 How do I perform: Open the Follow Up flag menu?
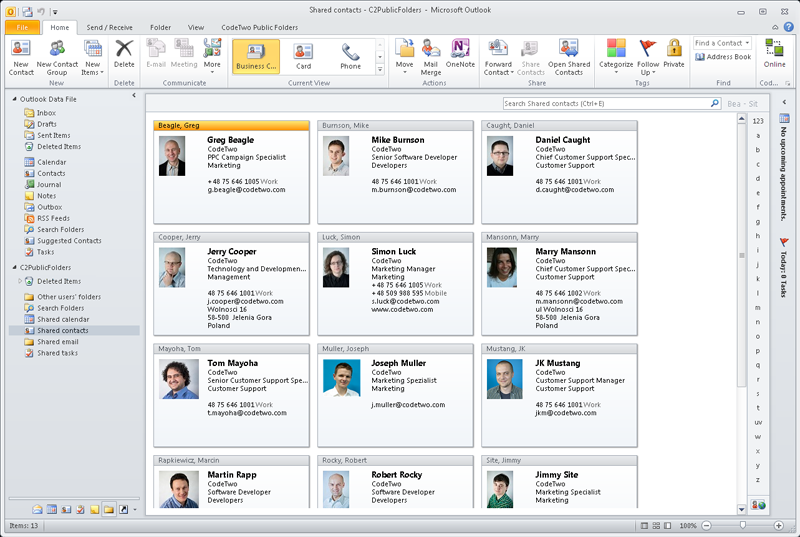click(648, 58)
